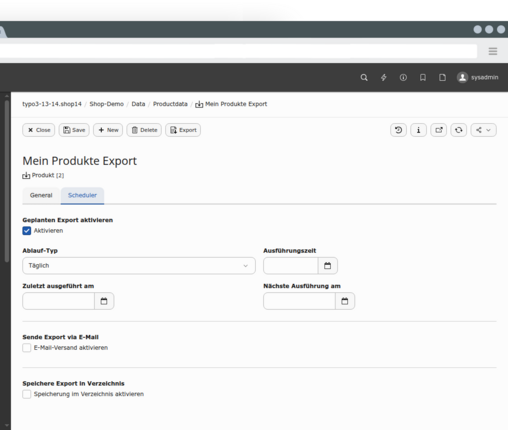508x430 pixels.
Task: Click the reload record icon
Action: (459, 130)
